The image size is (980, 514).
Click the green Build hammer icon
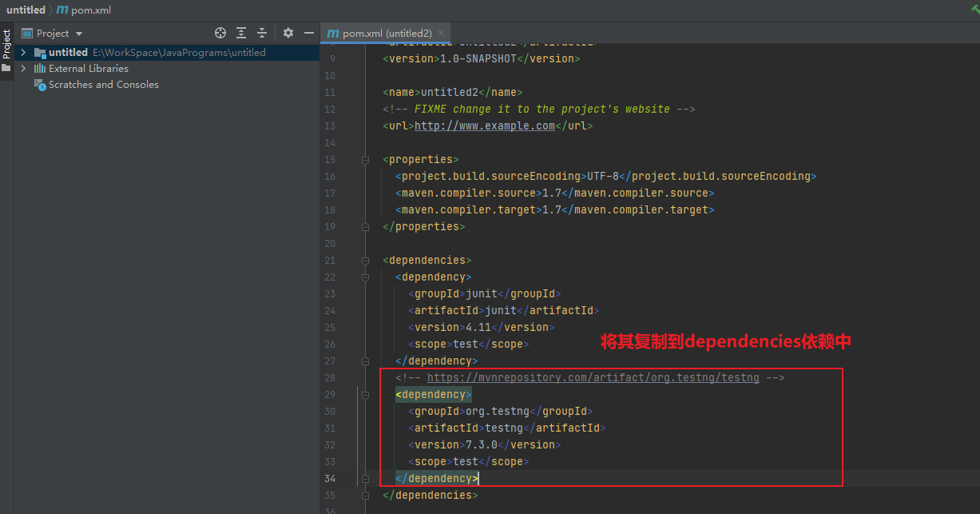tap(974, 9)
